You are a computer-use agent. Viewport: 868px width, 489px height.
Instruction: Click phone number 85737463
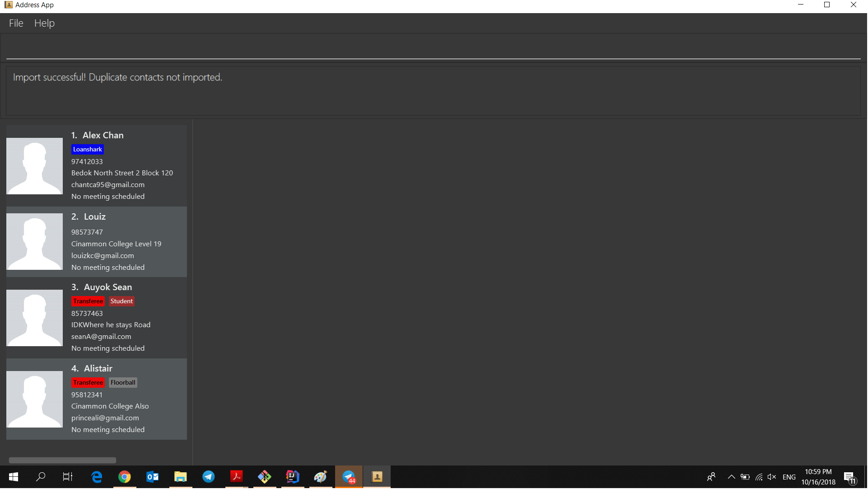coord(87,314)
